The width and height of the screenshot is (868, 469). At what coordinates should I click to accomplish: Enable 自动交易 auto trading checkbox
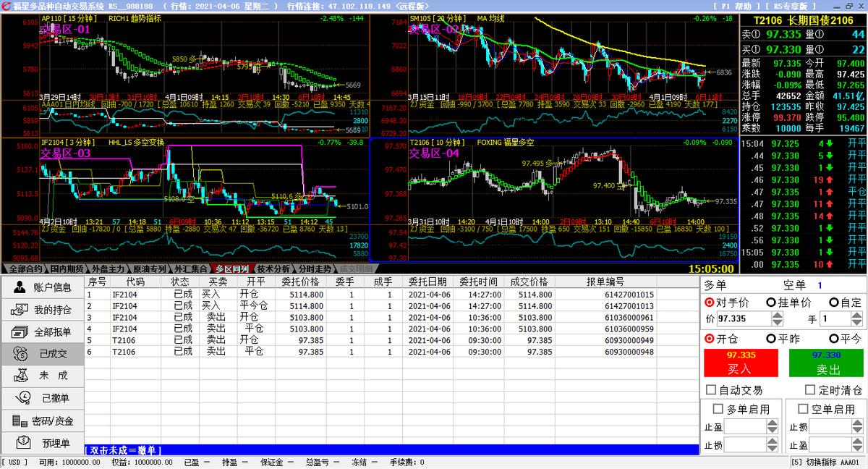pyautogui.click(x=734, y=389)
